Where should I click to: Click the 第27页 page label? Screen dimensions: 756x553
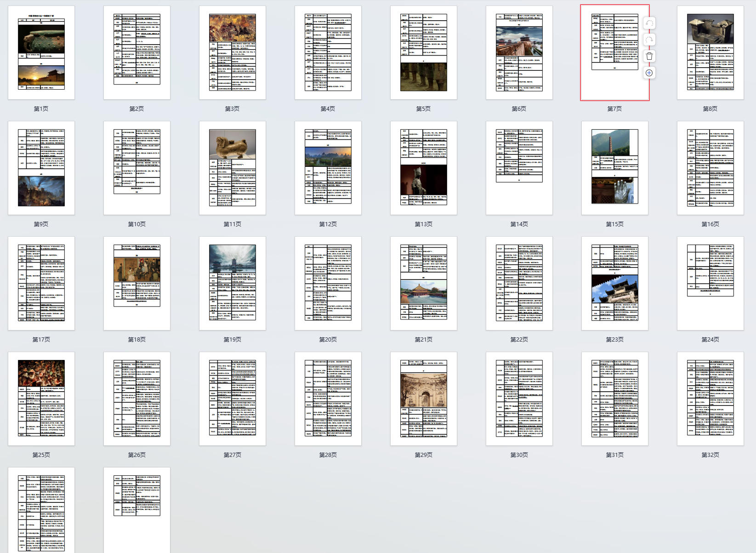tap(233, 455)
